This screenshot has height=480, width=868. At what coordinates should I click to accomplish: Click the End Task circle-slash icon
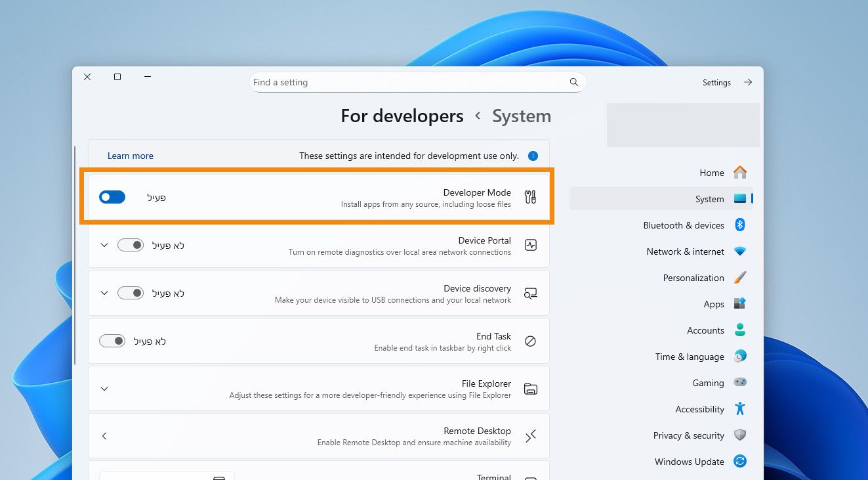(x=531, y=341)
